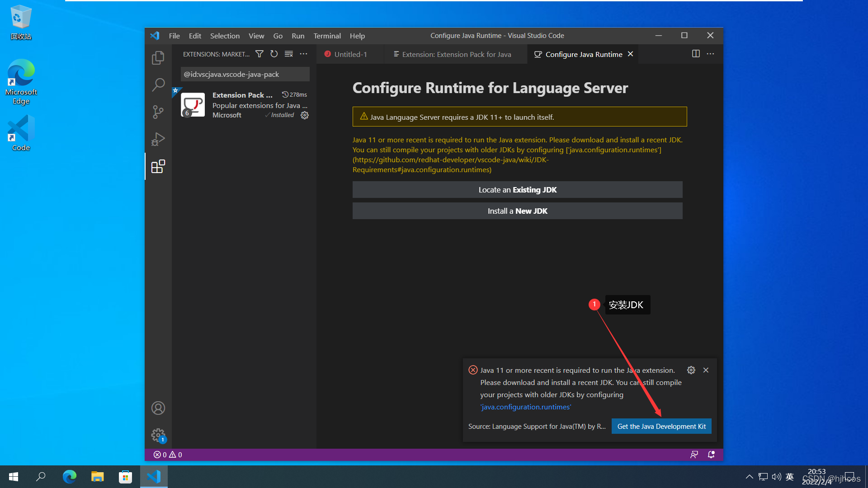
Task: Open the Edit menu
Action: 195,36
